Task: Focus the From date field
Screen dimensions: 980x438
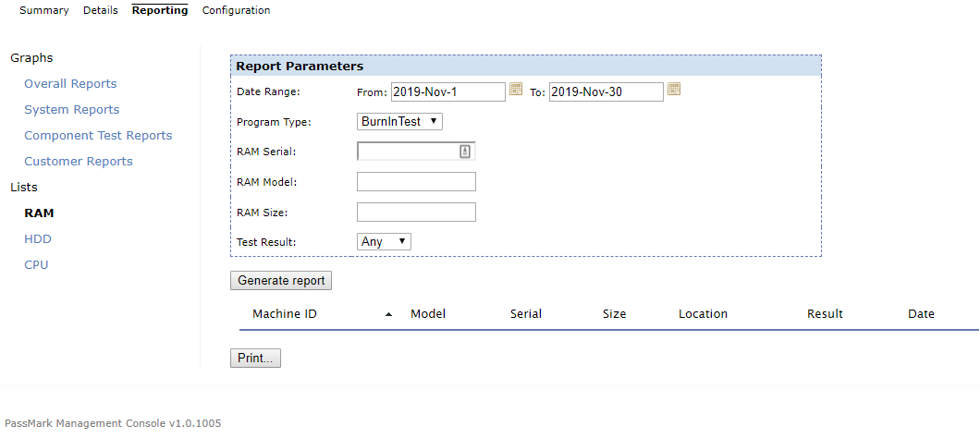Action: click(x=448, y=91)
